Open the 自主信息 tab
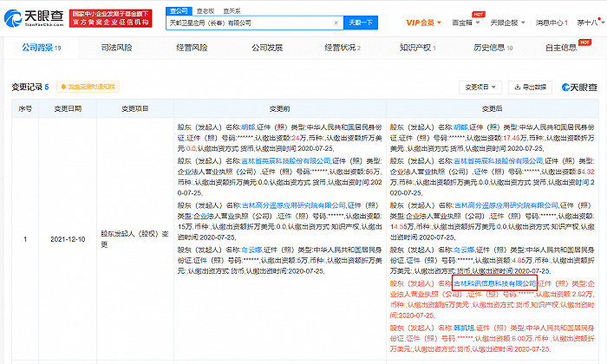 [x=561, y=48]
